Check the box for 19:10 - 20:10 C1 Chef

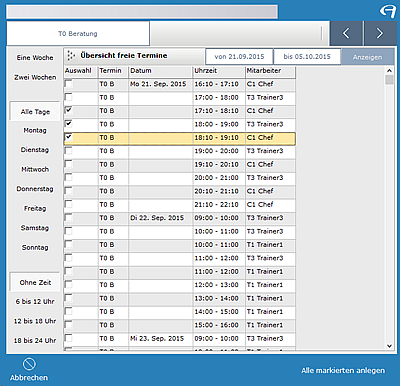tap(69, 164)
